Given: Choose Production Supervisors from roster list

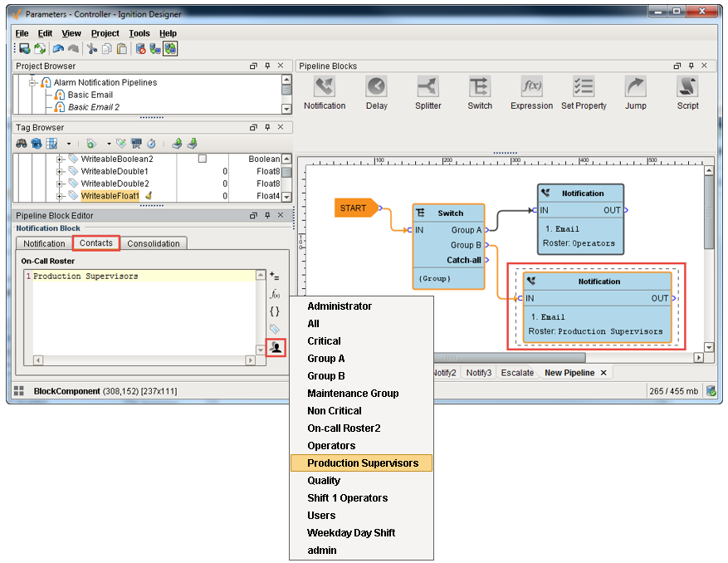Looking at the screenshot, I should [x=362, y=463].
